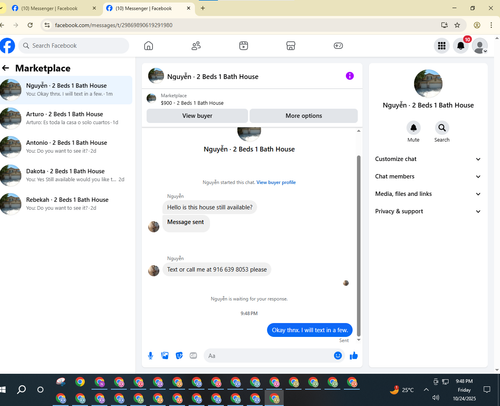Open Rebekah conversation in list
500x406 pixels.
click(x=66, y=204)
